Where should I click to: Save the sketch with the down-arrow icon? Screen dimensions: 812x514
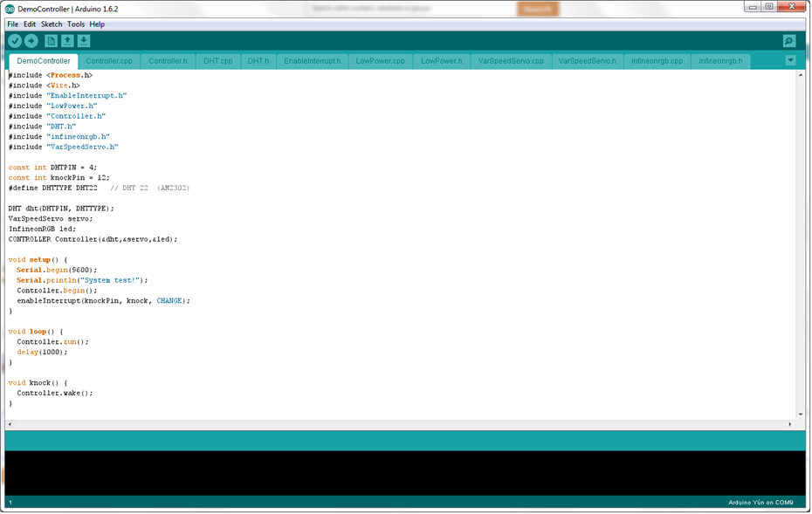click(84, 41)
